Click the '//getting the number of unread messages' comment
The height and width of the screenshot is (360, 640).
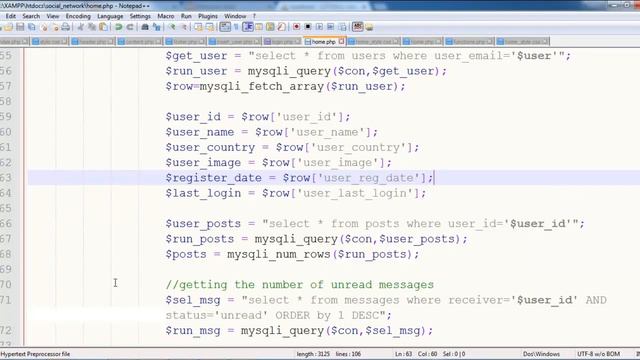pos(300,284)
